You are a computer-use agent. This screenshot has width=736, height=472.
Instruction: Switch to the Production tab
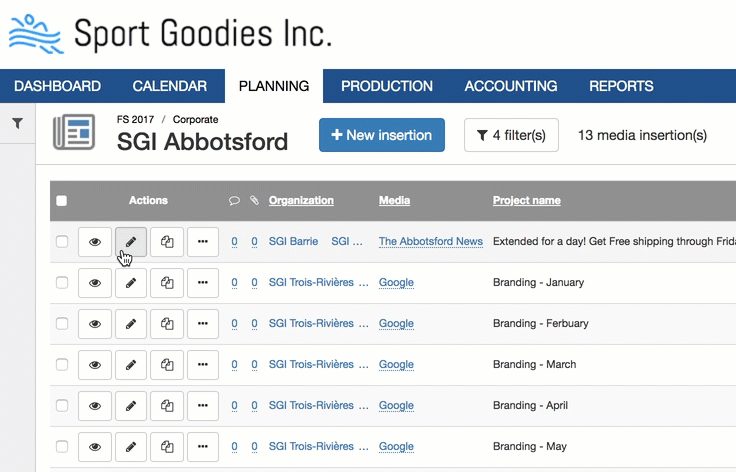coord(386,86)
